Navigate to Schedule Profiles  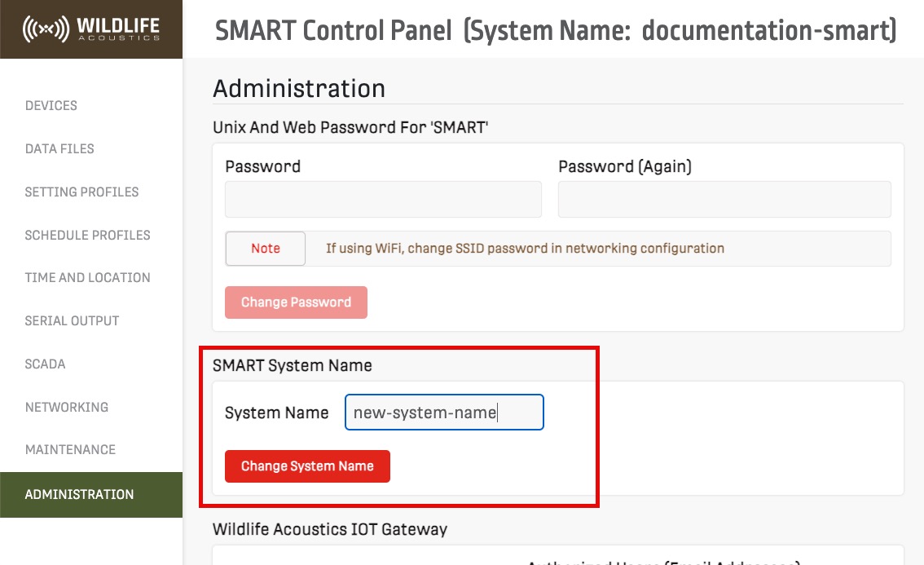[87, 235]
